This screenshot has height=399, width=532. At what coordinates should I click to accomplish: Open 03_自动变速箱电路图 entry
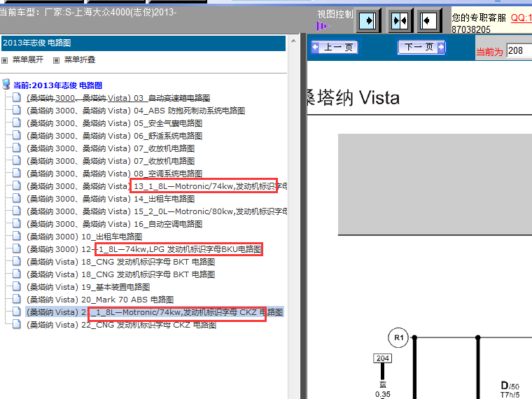click(118, 98)
